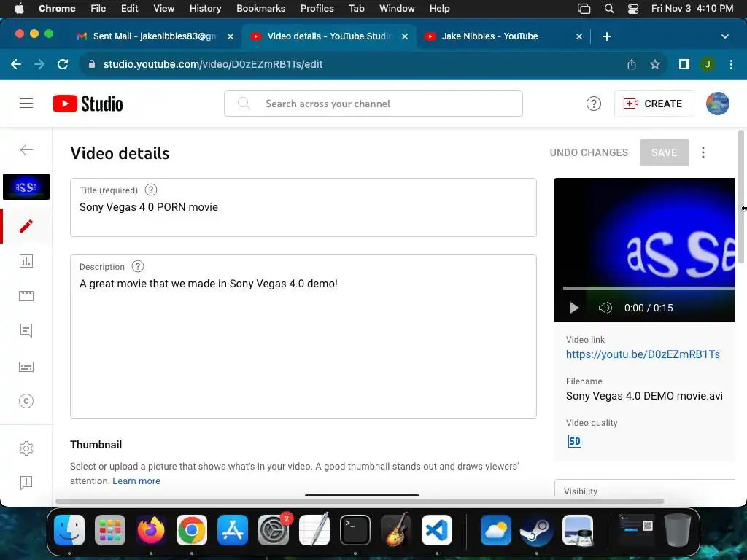Open Firefox from the Dock

(x=151, y=530)
